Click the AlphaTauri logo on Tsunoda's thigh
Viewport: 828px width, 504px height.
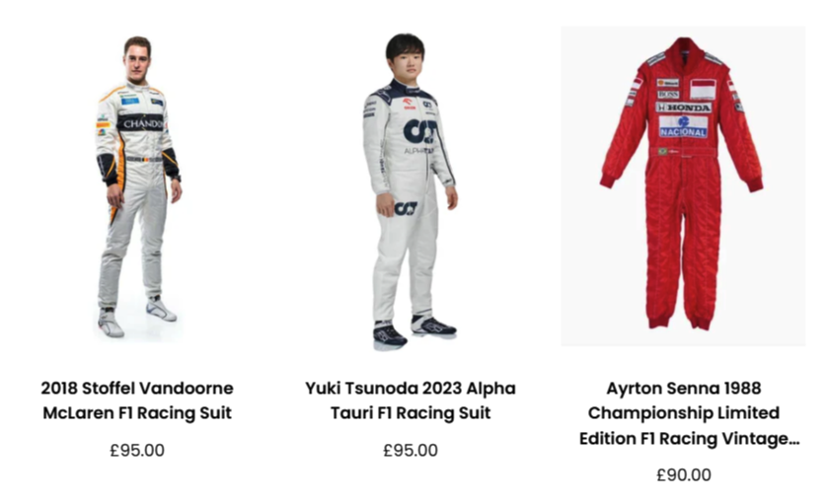(x=406, y=208)
